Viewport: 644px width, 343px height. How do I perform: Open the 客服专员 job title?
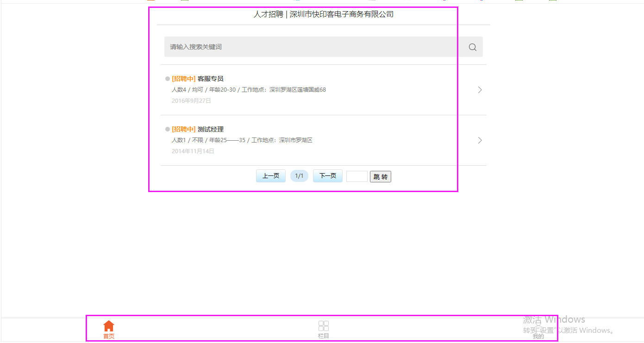[211, 79]
